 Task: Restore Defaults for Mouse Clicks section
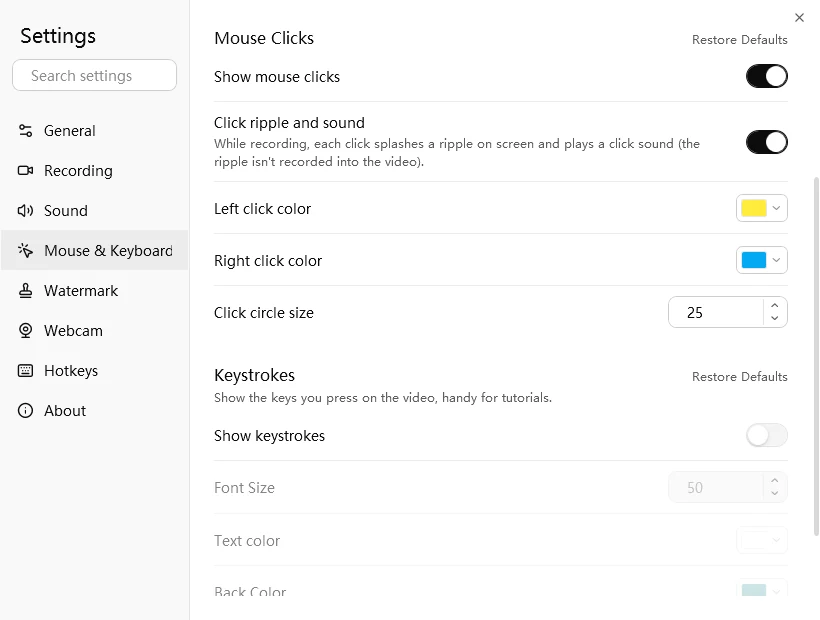point(739,40)
